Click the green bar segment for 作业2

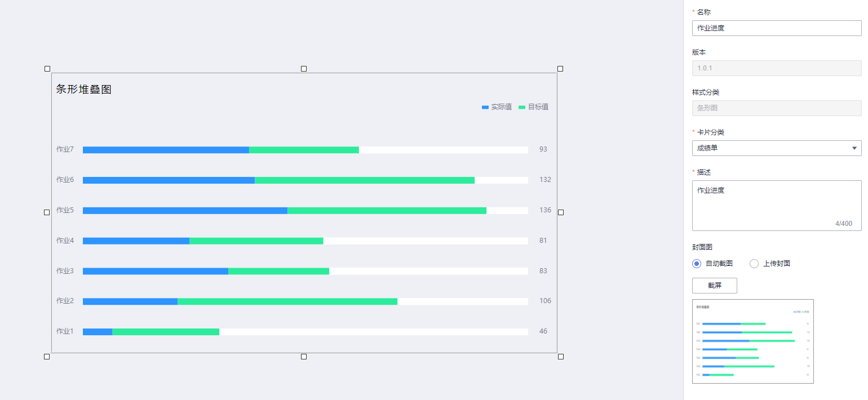pos(287,301)
